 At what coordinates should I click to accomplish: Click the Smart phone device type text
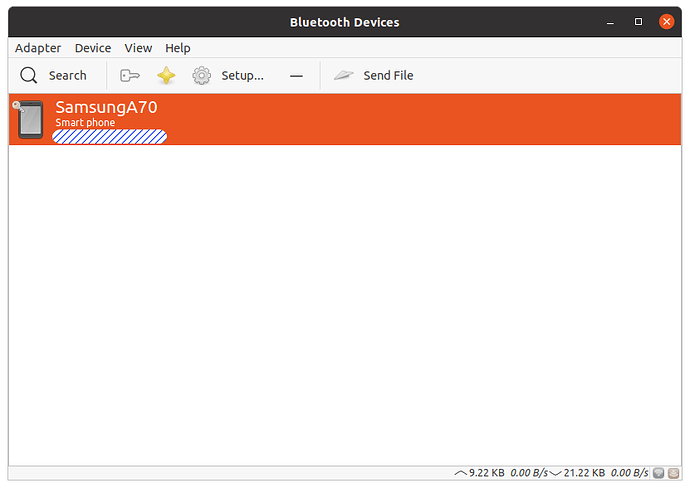85,122
